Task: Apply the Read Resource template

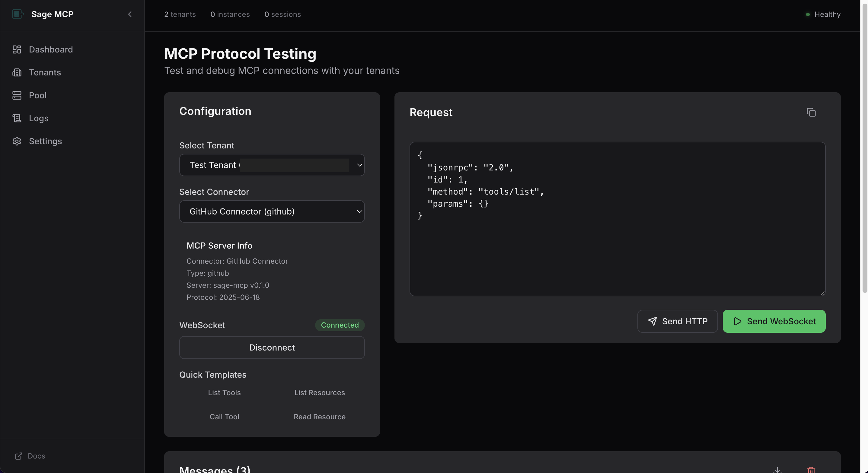Action: (319, 417)
